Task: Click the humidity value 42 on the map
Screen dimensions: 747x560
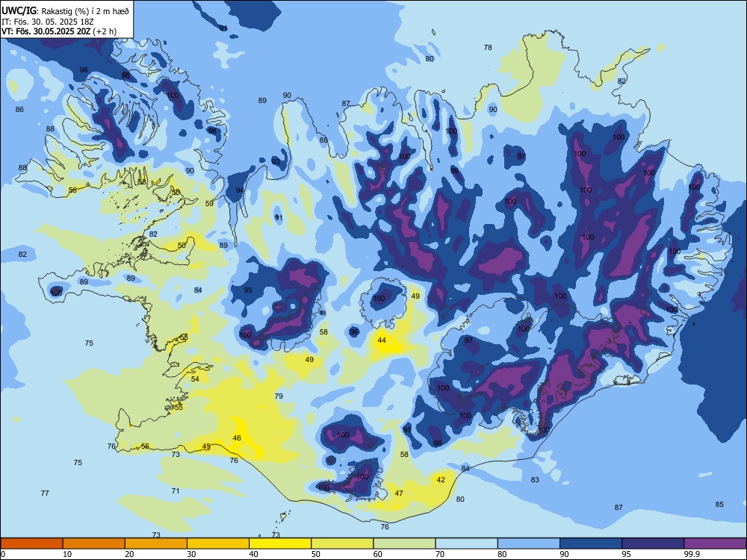Action: click(441, 479)
